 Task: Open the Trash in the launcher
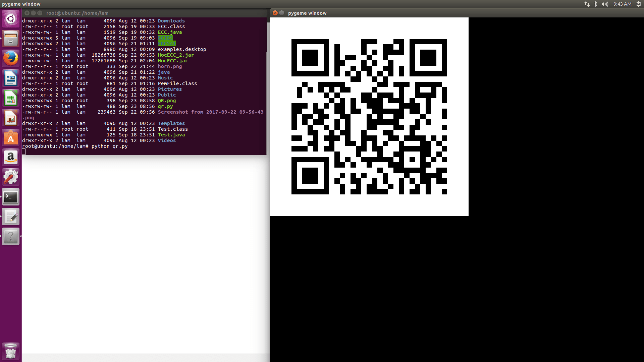tap(11, 351)
